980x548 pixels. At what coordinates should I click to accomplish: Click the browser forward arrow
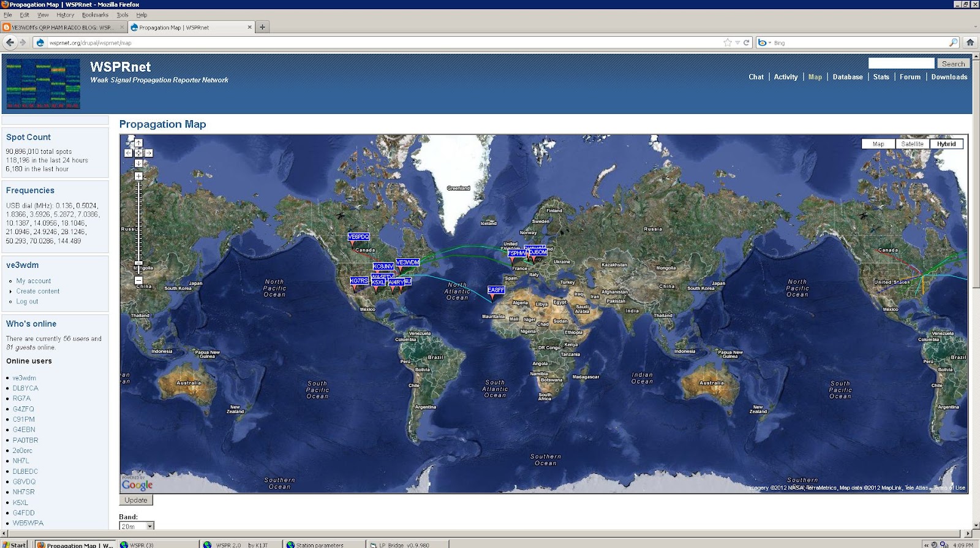click(x=23, y=42)
